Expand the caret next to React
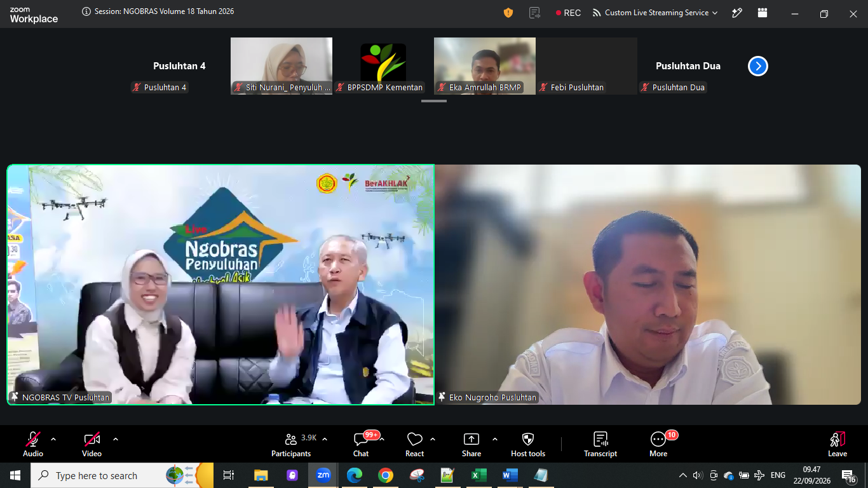 (x=433, y=439)
